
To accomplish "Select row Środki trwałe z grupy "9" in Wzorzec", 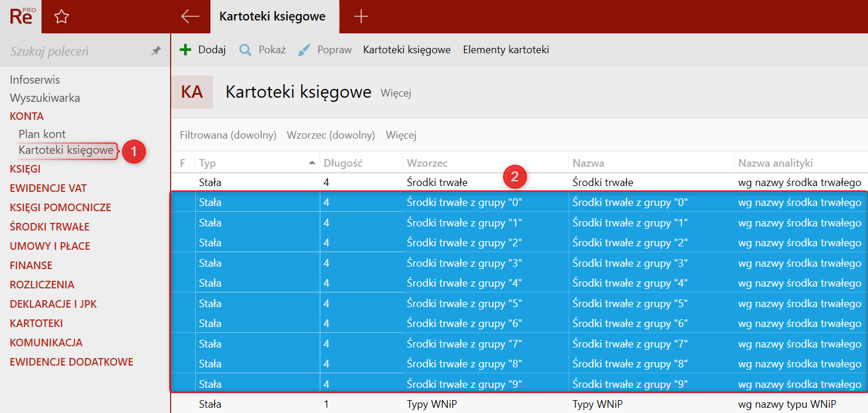I will (464, 384).
